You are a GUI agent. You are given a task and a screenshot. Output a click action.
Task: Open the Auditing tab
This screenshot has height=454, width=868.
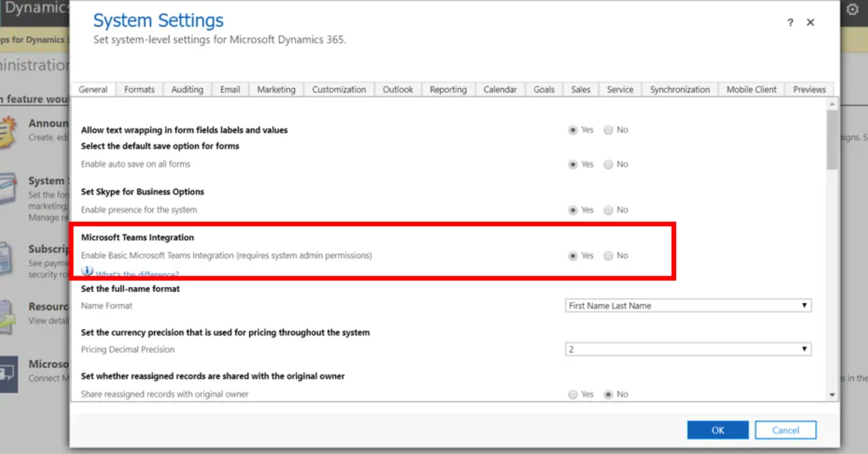188,90
